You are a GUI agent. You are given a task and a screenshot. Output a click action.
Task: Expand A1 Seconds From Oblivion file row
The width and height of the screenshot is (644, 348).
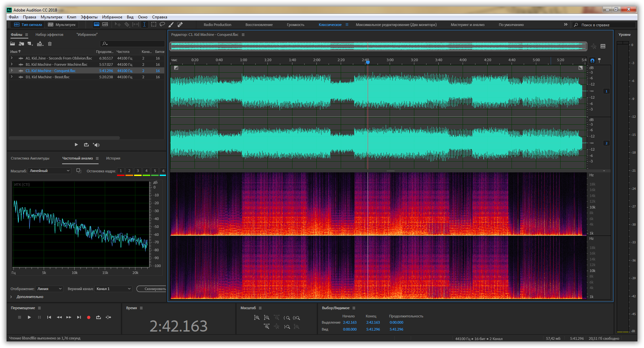tap(12, 58)
